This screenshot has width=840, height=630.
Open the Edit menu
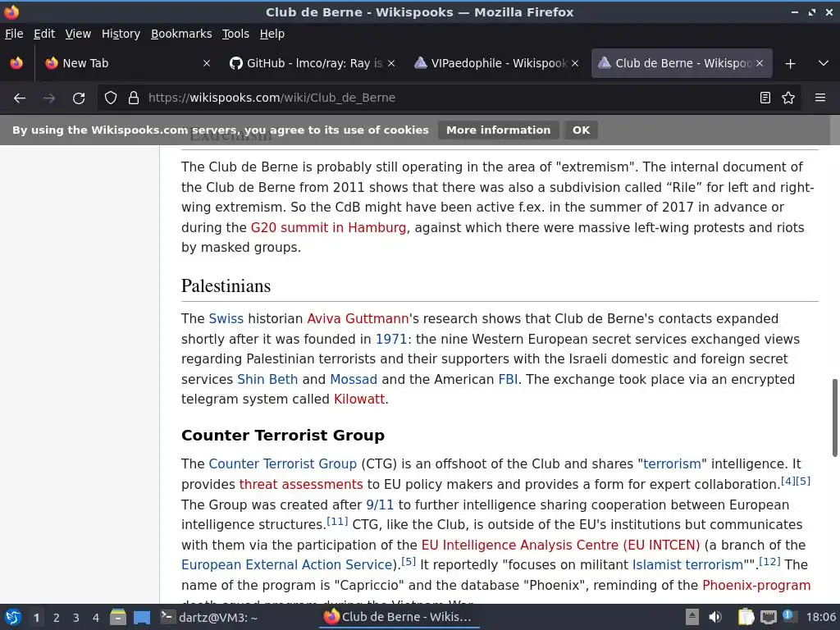(x=44, y=34)
